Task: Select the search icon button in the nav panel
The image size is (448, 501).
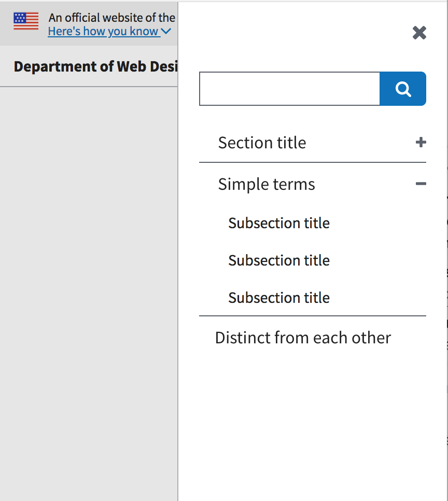Action: tap(403, 88)
